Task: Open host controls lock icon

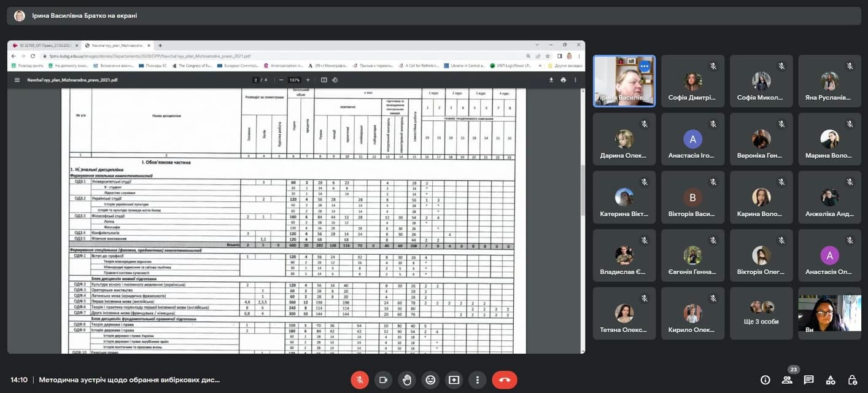Action: [852, 379]
